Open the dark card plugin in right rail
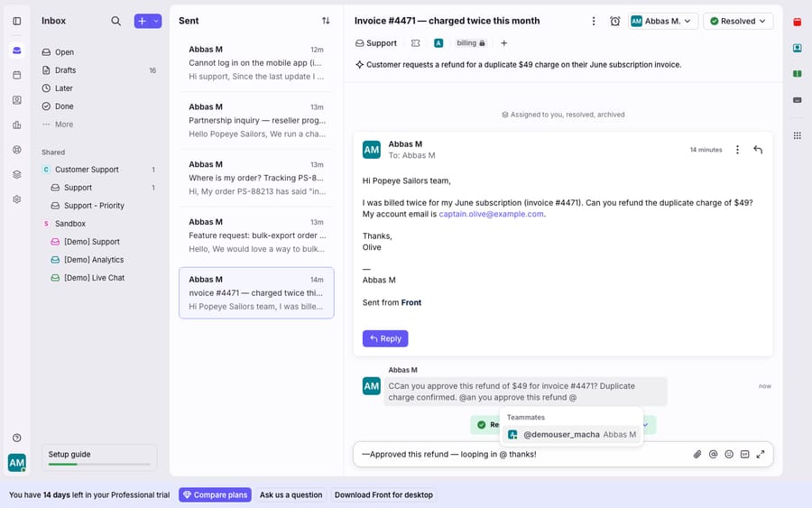Image resolution: width=812 pixels, height=508 pixels. pyautogui.click(x=797, y=100)
